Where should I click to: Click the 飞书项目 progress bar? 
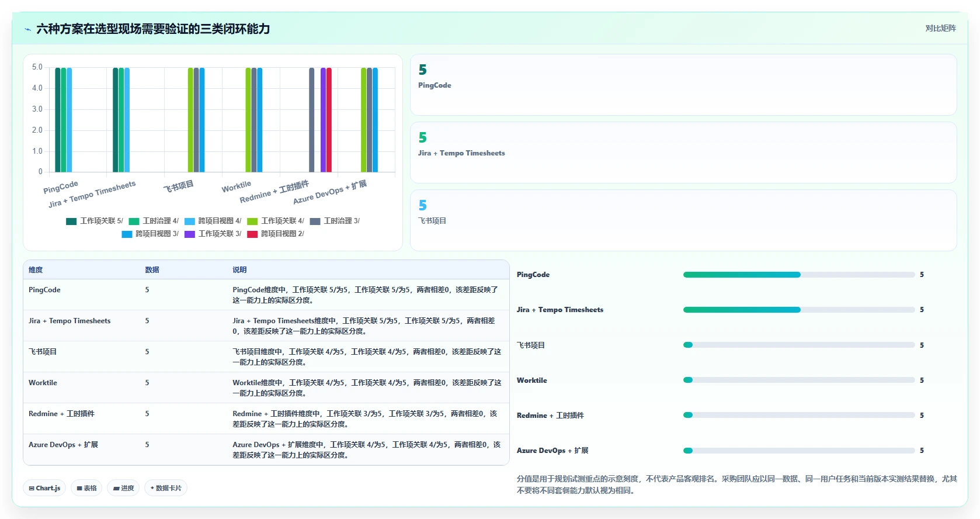[799, 345]
